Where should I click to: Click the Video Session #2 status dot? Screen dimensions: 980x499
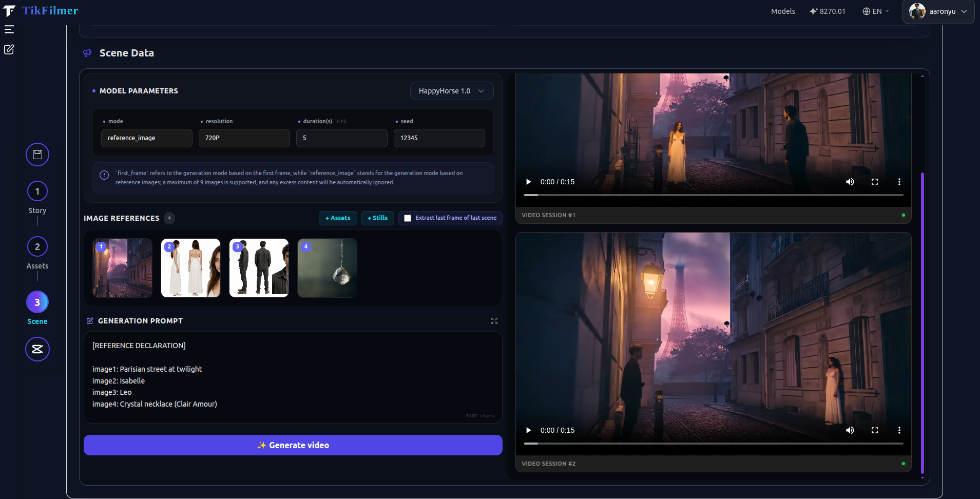click(x=904, y=464)
